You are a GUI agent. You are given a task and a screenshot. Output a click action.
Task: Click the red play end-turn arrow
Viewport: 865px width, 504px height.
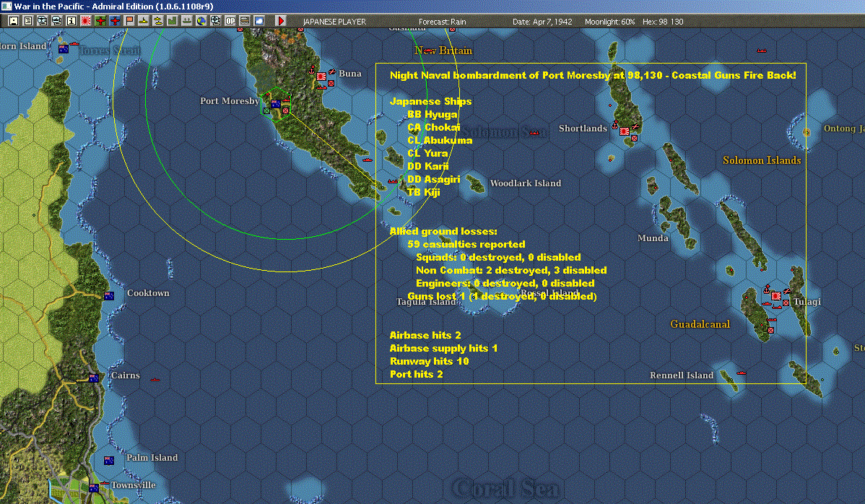point(281,21)
